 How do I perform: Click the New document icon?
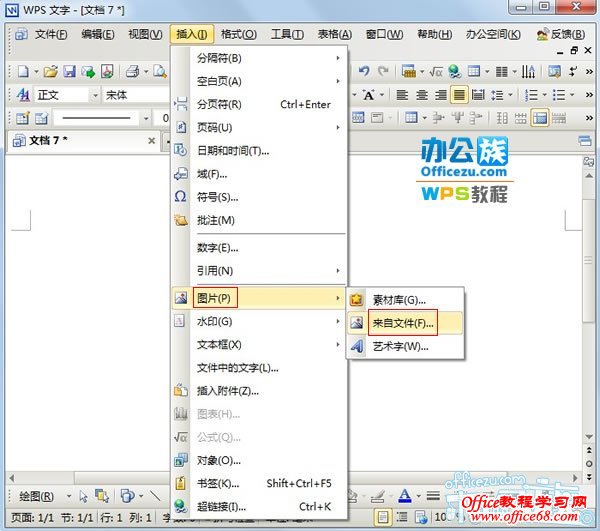click(23, 72)
